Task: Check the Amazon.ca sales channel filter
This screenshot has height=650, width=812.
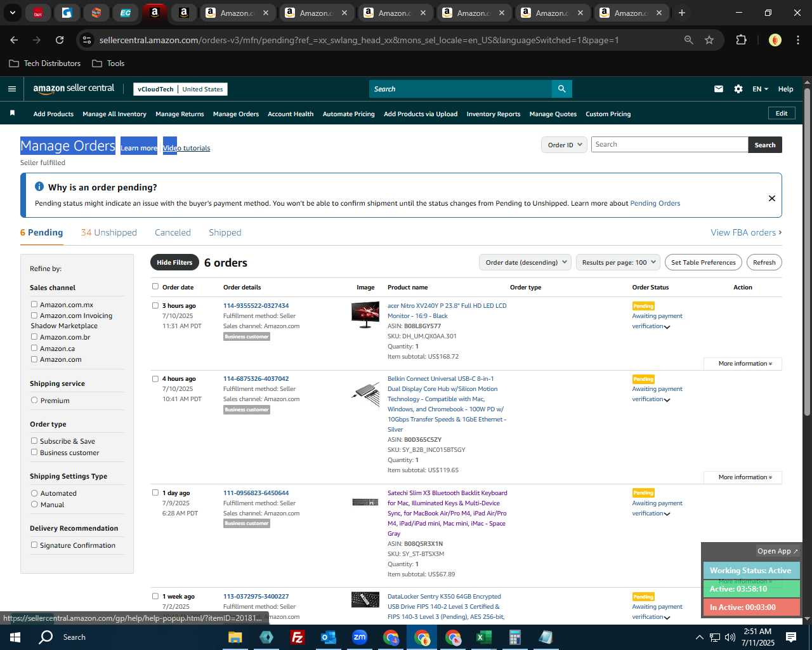Action: point(34,348)
